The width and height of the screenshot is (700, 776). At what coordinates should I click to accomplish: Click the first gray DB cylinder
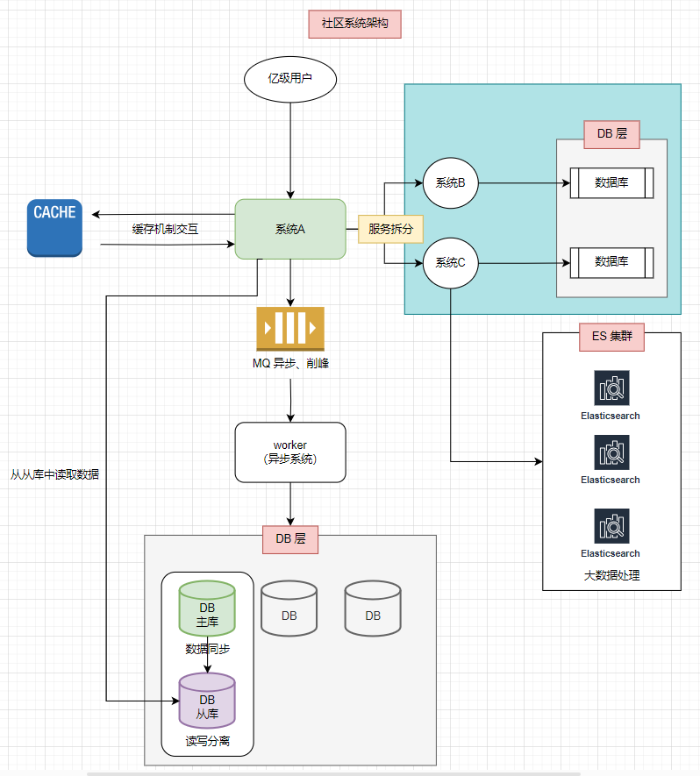pos(289,608)
